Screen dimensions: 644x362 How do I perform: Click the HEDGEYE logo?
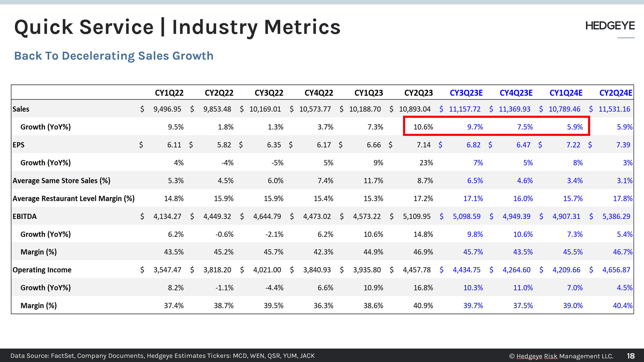click(610, 26)
